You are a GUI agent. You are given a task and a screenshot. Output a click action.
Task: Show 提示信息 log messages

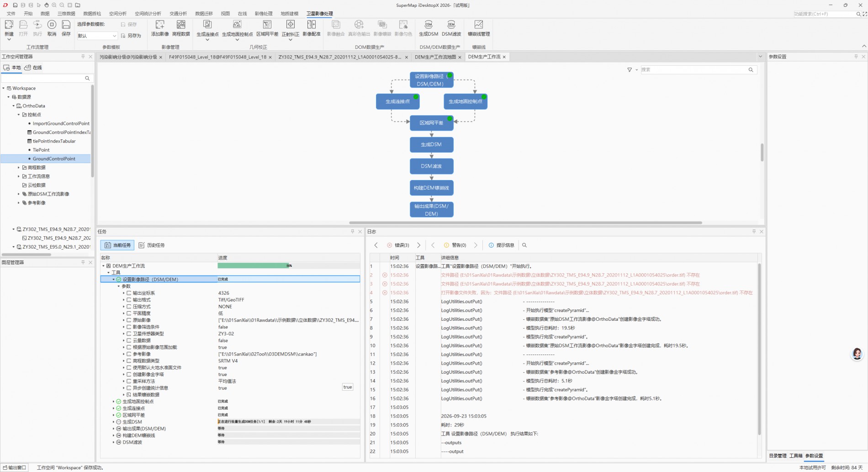pyautogui.click(x=501, y=245)
